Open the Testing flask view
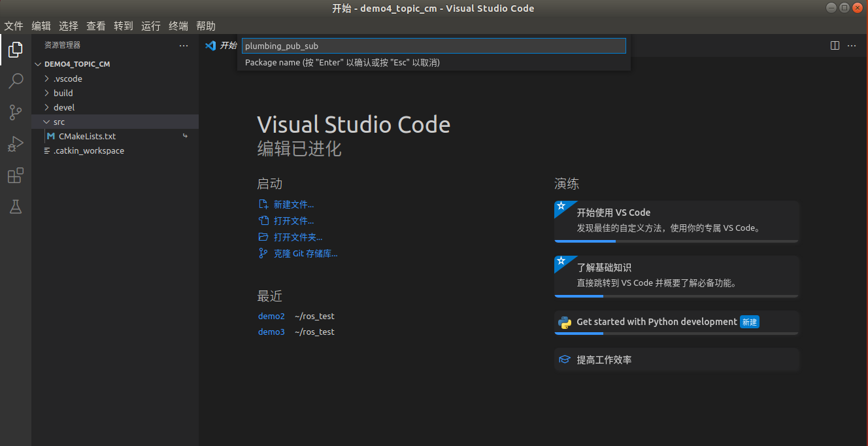The height and width of the screenshot is (446, 868). click(16, 207)
